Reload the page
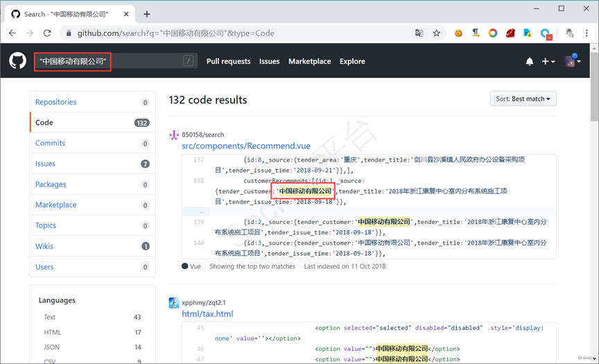 point(47,33)
